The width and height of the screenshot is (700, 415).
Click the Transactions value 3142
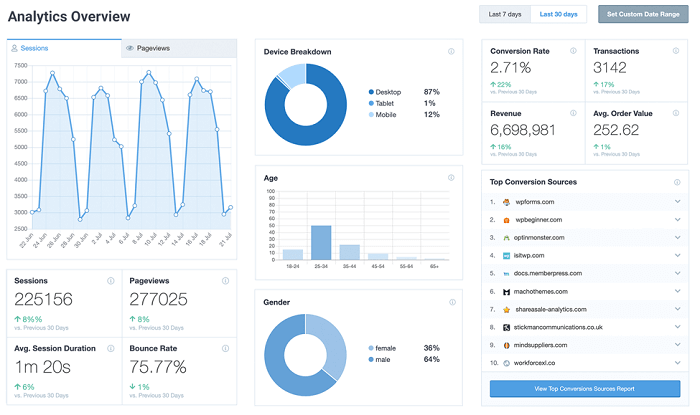[610, 68]
